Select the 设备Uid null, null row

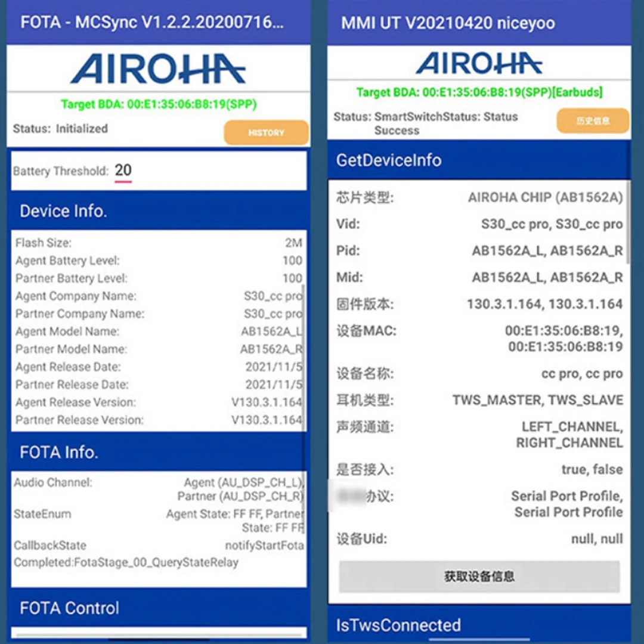479,539
